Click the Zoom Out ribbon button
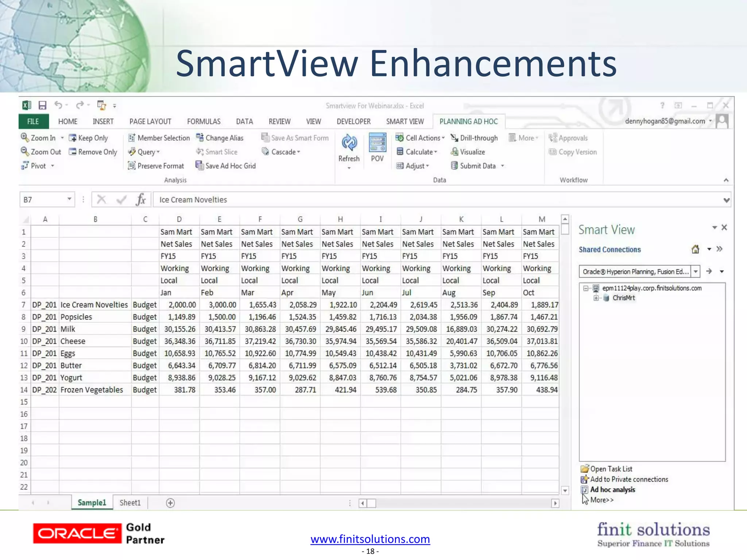 pos(41,152)
